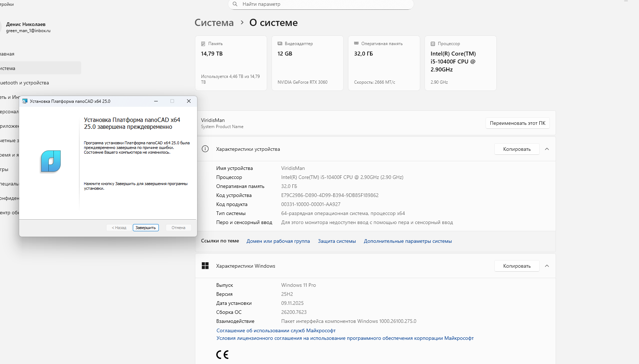This screenshot has width=639, height=364.
Task: Click the nanoCAD logo in installer dialog
Action: click(51, 161)
